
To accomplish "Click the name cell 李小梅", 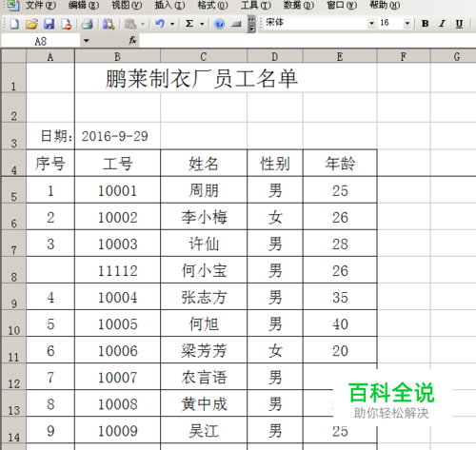I will pyautogui.click(x=204, y=217).
